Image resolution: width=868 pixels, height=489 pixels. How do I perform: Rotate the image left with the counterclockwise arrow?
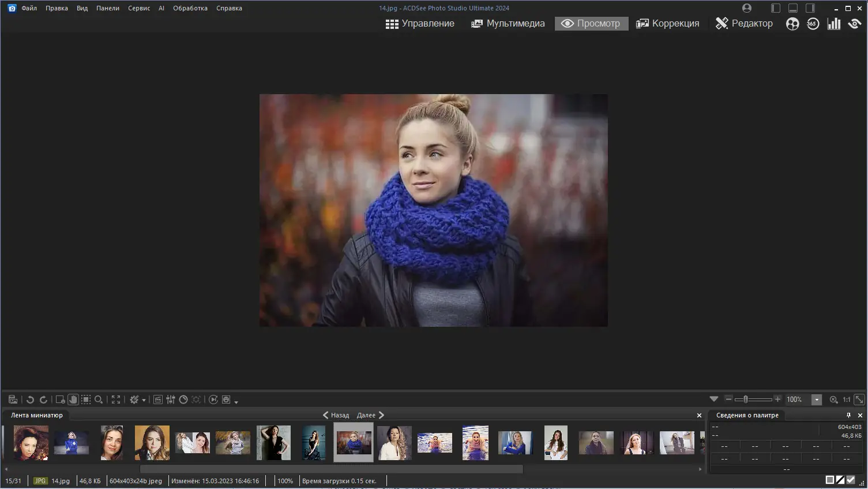pos(30,400)
